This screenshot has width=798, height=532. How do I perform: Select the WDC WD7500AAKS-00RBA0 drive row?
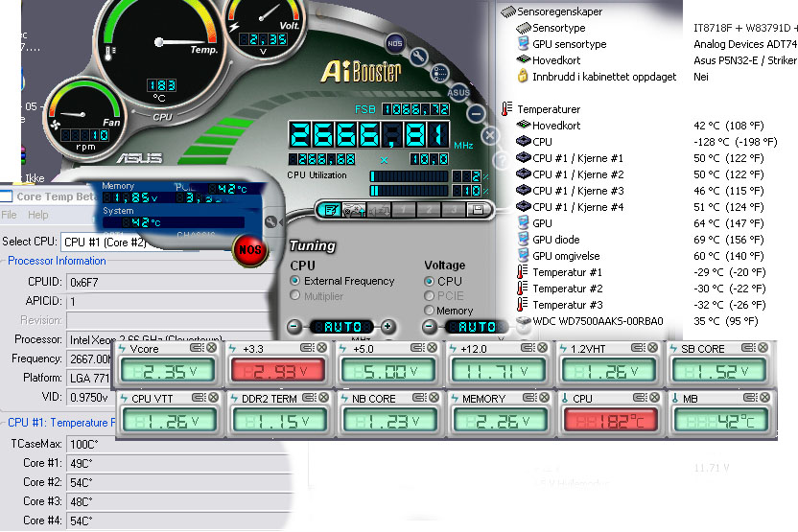598,321
